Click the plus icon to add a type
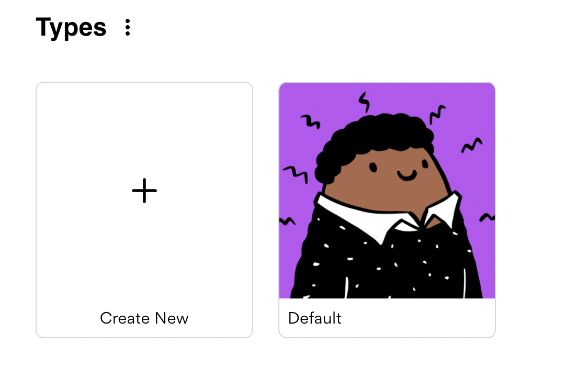588x377 pixels. (144, 191)
